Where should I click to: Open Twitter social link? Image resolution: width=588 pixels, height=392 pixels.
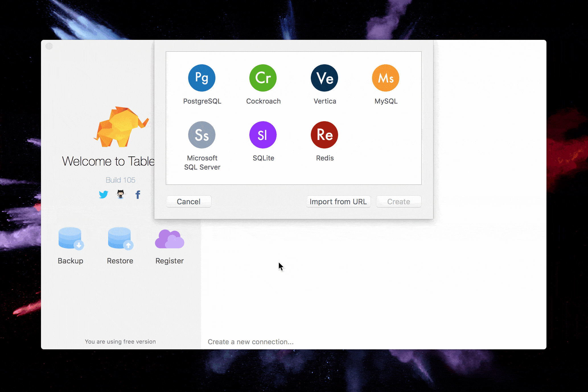[104, 194]
